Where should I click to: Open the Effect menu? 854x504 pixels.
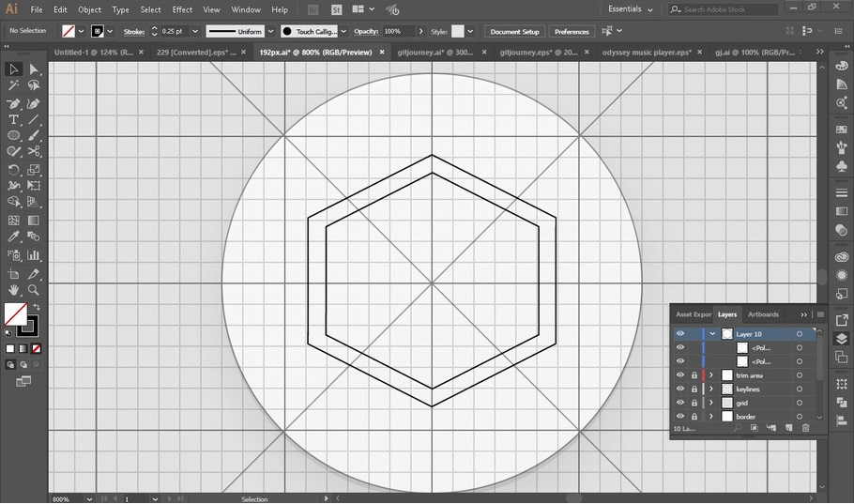point(182,9)
